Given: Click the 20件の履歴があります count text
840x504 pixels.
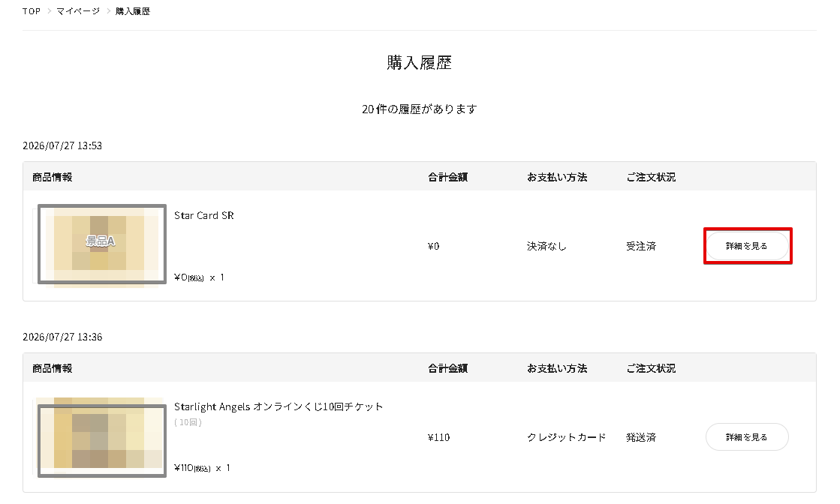Looking at the screenshot, I should point(420,109).
